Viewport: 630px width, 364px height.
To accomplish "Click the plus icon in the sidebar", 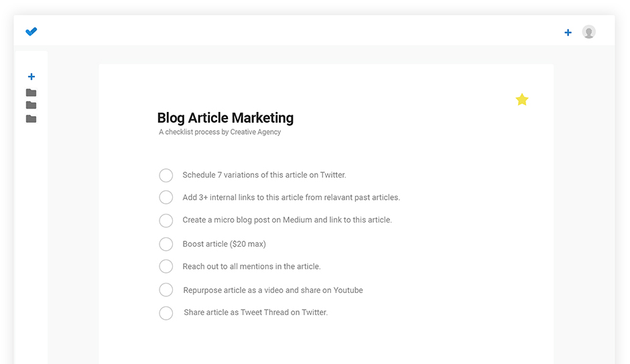I will click(x=31, y=77).
